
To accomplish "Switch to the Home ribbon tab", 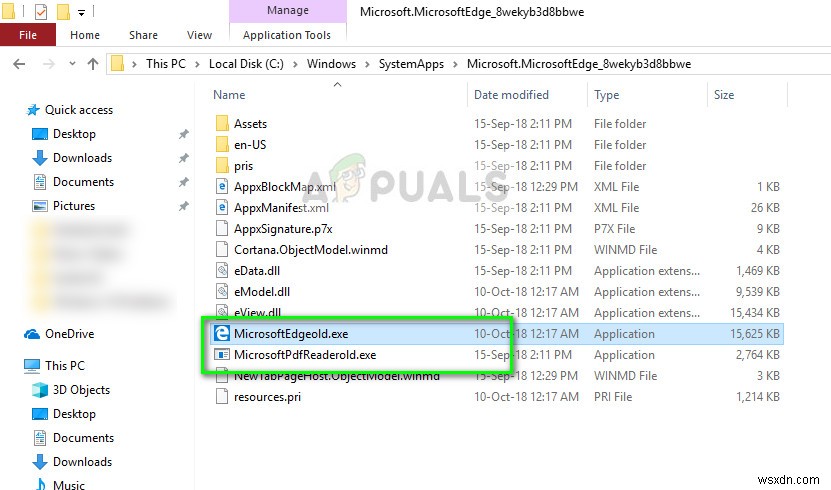I will pyautogui.click(x=85, y=35).
